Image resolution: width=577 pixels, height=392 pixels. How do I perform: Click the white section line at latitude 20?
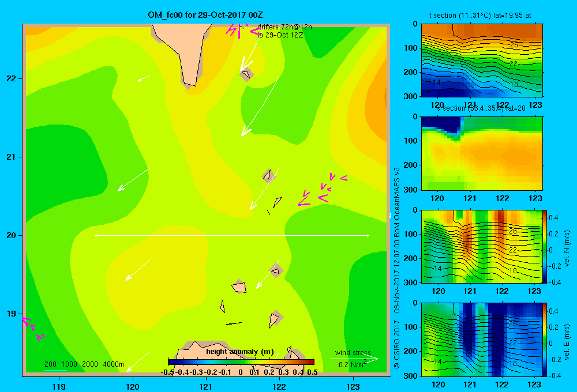click(x=232, y=235)
